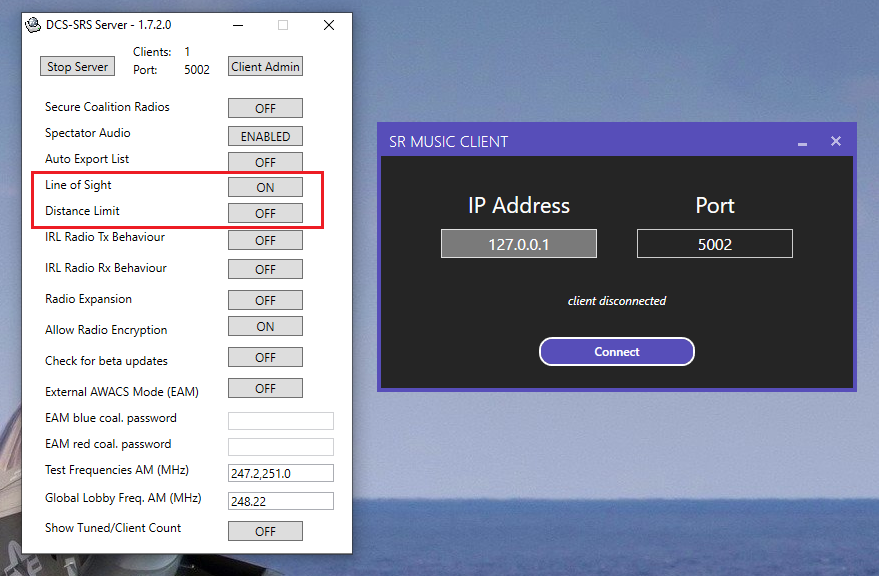Click the DCS-SRS Server app icon
This screenshot has width=879, height=576.
tap(33, 25)
